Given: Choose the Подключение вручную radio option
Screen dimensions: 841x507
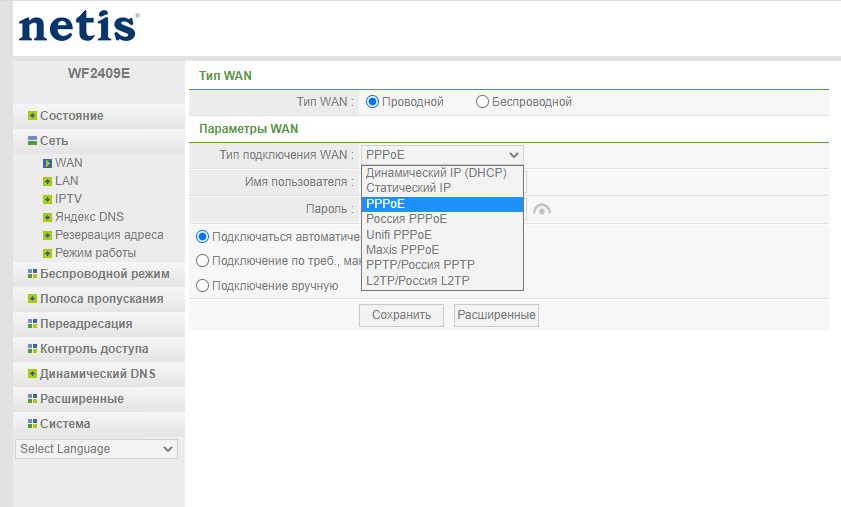Looking at the screenshot, I should (203, 286).
